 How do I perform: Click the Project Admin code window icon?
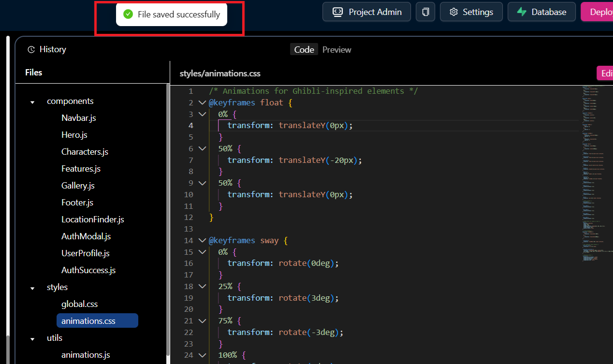click(338, 12)
